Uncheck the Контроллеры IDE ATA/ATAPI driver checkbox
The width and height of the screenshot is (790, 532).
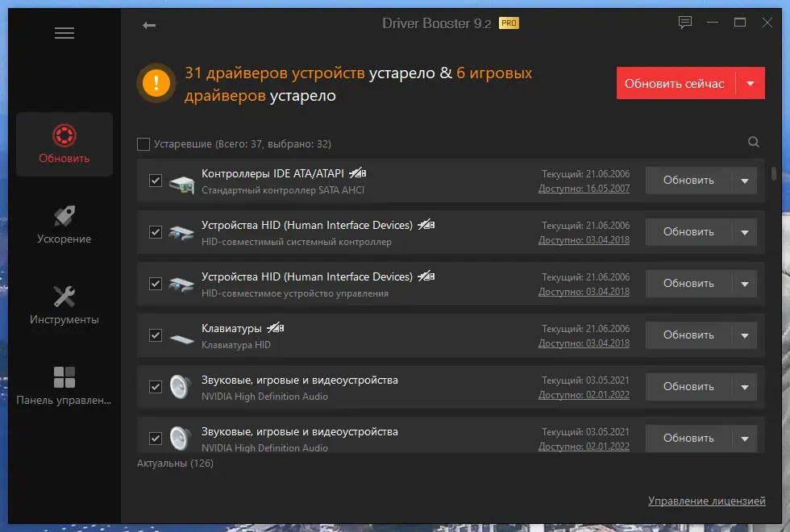tap(156, 181)
